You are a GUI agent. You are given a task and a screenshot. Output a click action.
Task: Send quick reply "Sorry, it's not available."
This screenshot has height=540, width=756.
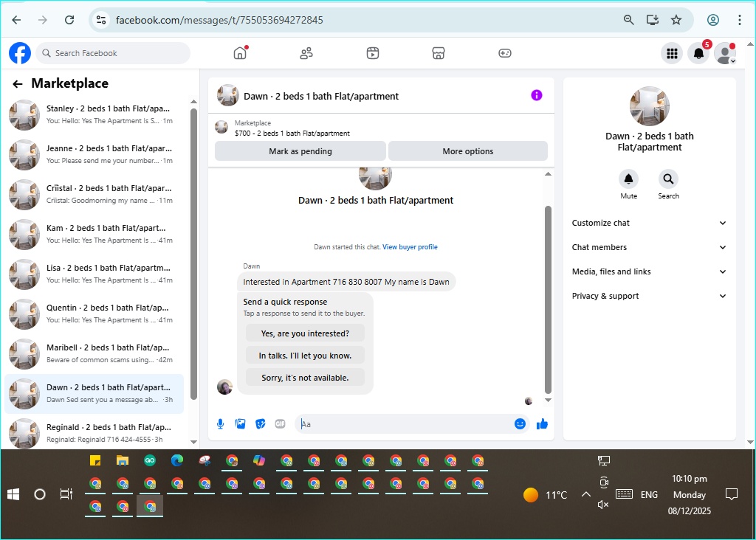305,378
